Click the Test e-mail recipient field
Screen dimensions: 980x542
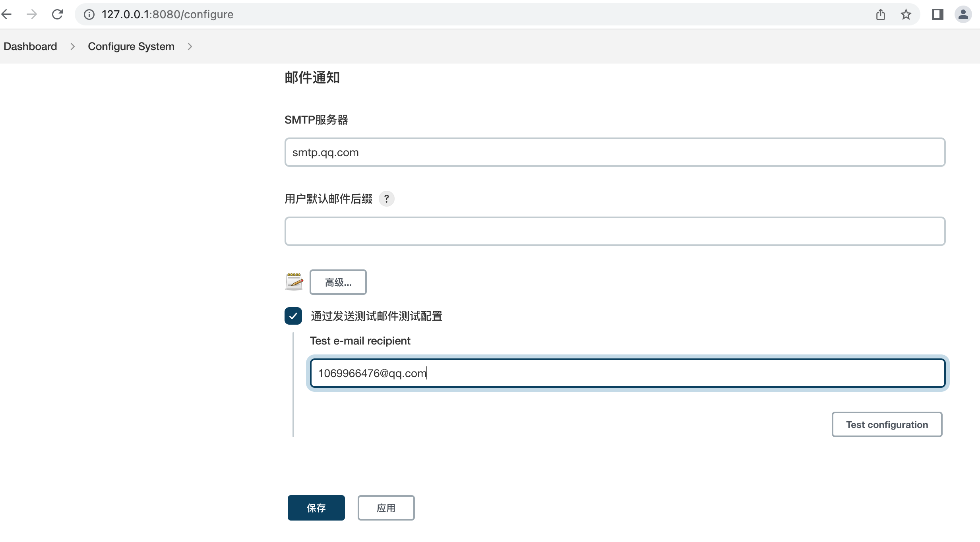pyautogui.click(x=628, y=373)
